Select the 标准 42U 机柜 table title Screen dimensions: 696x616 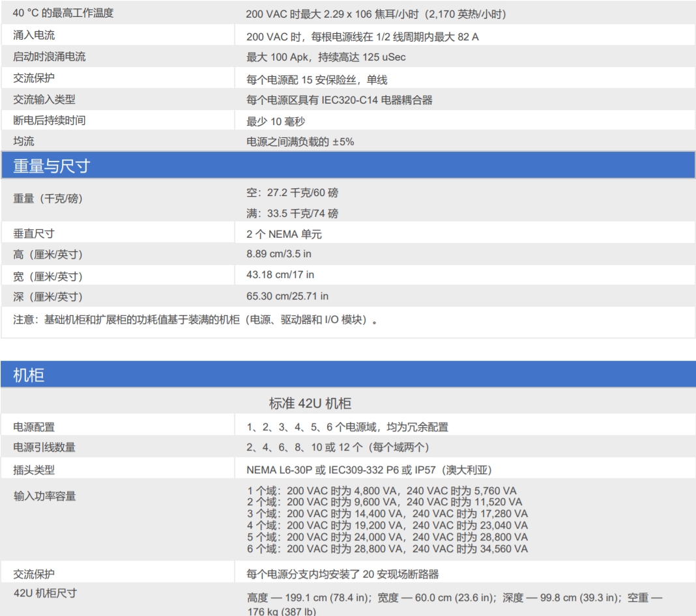[310, 404]
